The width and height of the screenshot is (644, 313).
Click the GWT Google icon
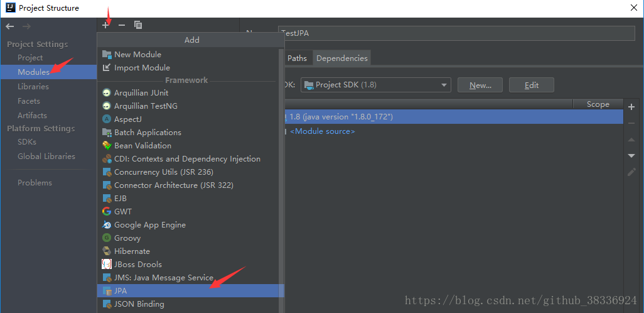coord(107,211)
